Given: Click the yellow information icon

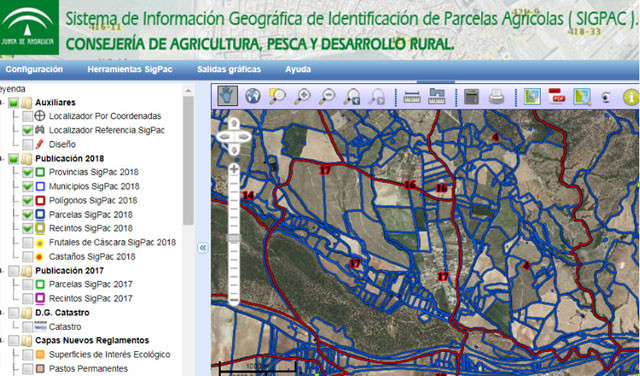Looking at the screenshot, I should [631, 97].
